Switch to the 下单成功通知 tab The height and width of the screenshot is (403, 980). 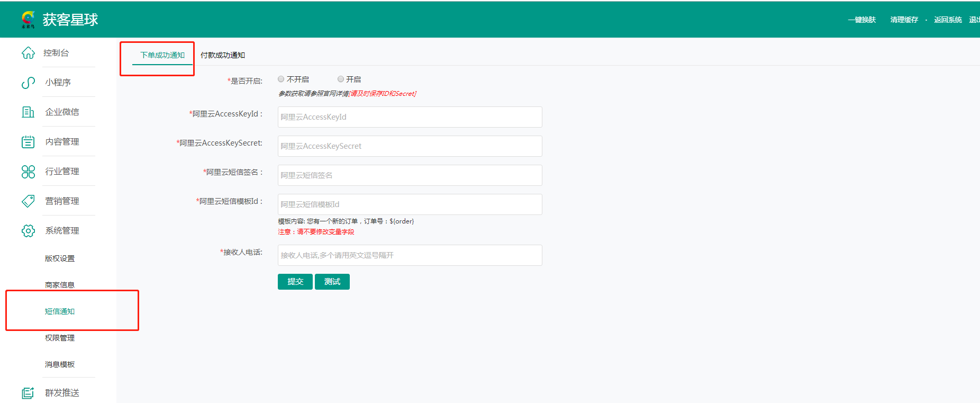pyautogui.click(x=162, y=55)
